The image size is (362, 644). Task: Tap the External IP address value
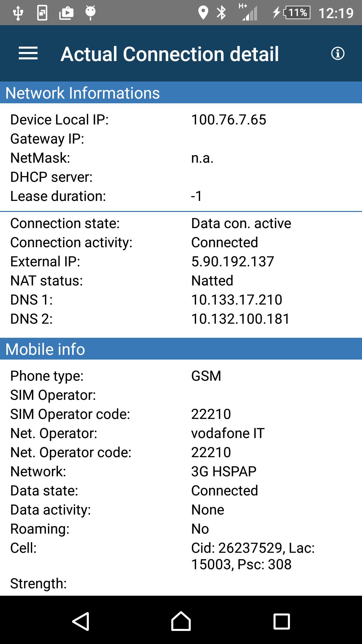(232, 261)
